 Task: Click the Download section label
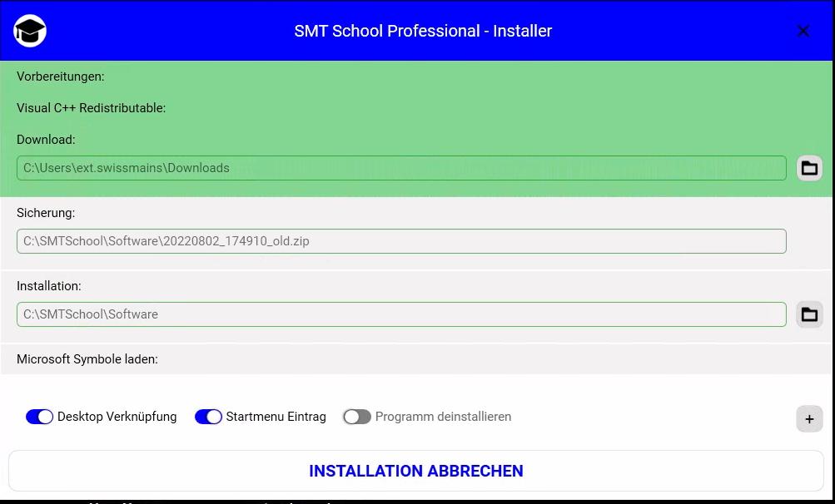click(x=46, y=140)
